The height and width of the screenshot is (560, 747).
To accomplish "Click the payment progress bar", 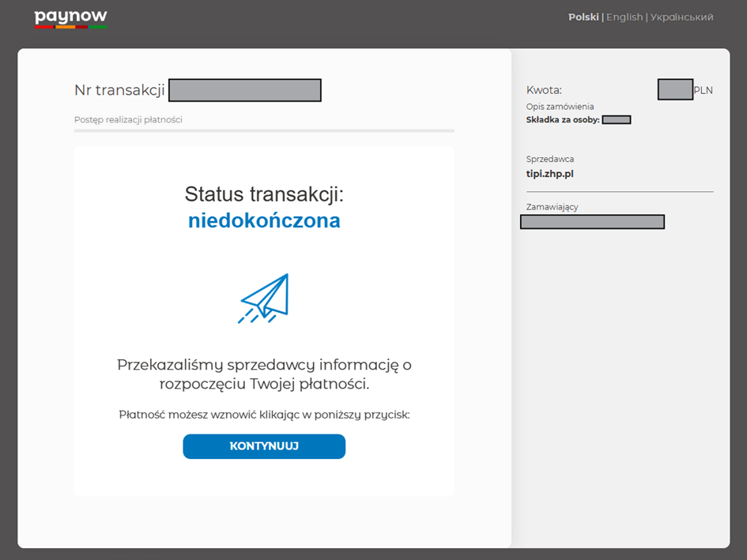I will click(264, 130).
